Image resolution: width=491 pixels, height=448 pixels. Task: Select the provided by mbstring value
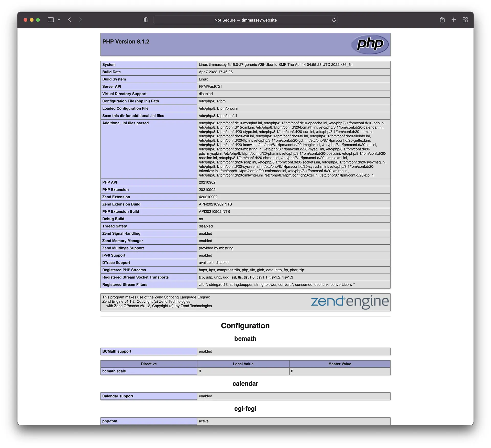[x=216, y=248]
